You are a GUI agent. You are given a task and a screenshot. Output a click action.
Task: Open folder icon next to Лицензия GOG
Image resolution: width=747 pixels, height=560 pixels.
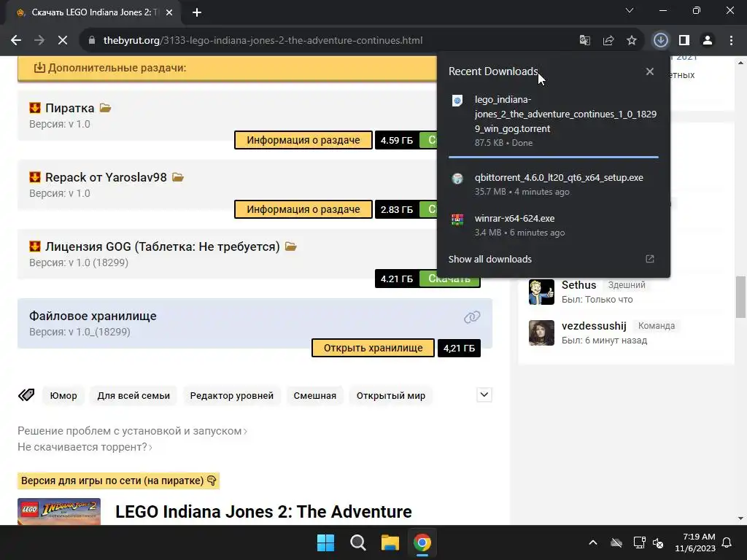[290, 246]
